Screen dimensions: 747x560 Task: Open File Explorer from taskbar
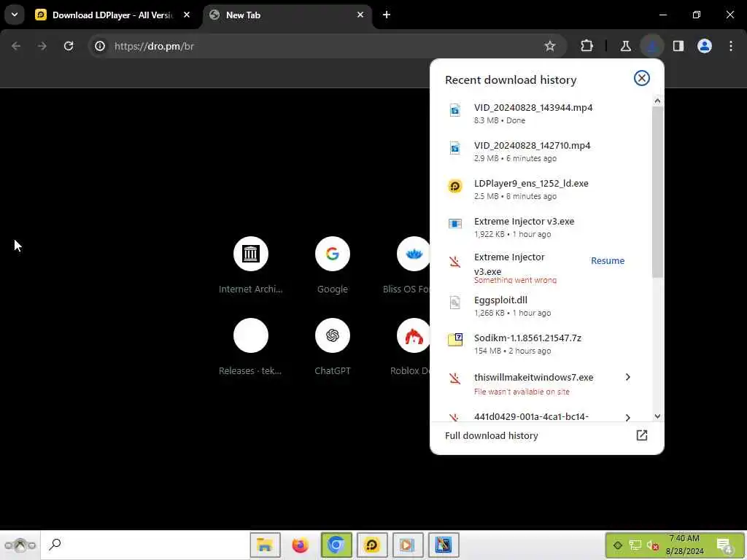[266, 545]
